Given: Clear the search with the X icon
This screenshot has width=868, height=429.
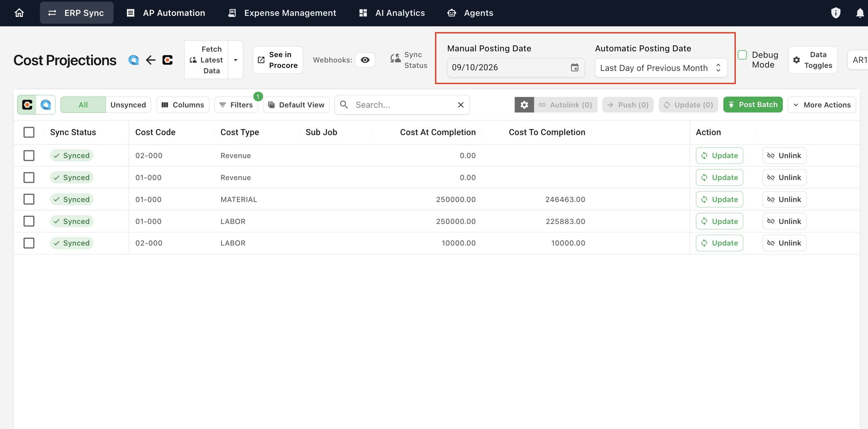Looking at the screenshot, I should click(x=460, y=105).
